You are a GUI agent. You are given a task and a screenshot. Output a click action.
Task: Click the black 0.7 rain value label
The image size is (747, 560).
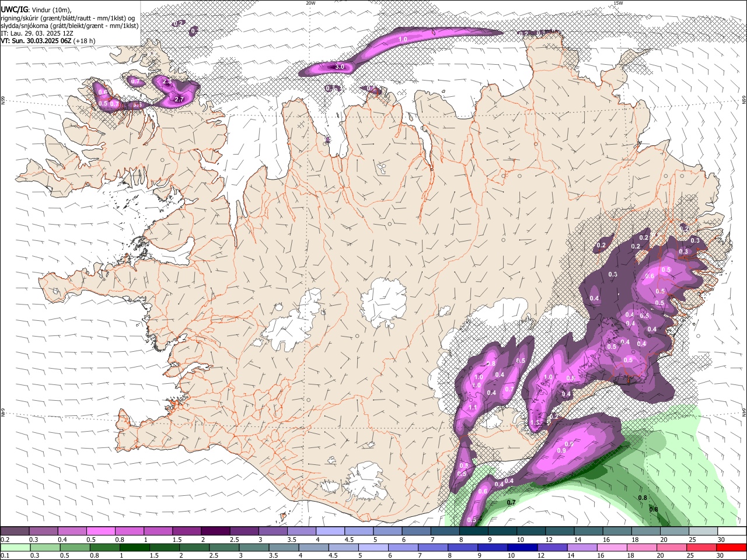[511, 502]
